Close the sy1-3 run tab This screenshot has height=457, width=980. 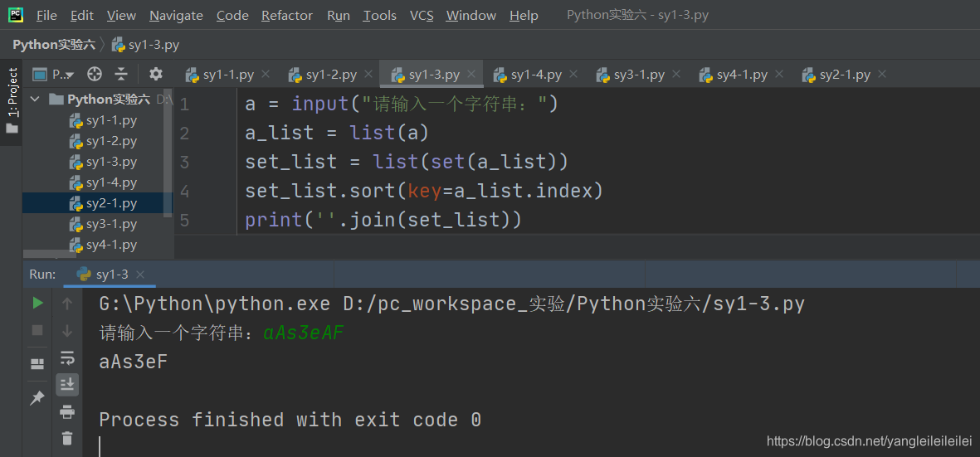pos(140,274)
